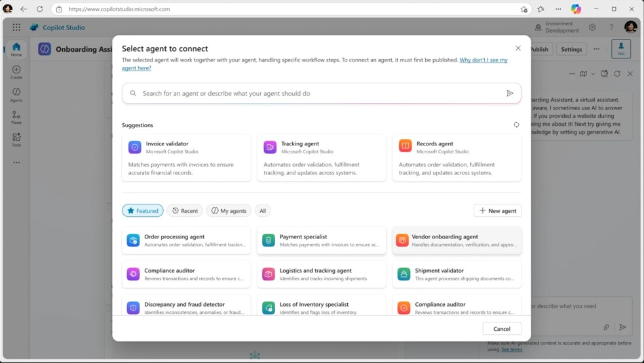644x363 pixels.
Task: Open Flows in the left sidebar
Action: point(16,117)
